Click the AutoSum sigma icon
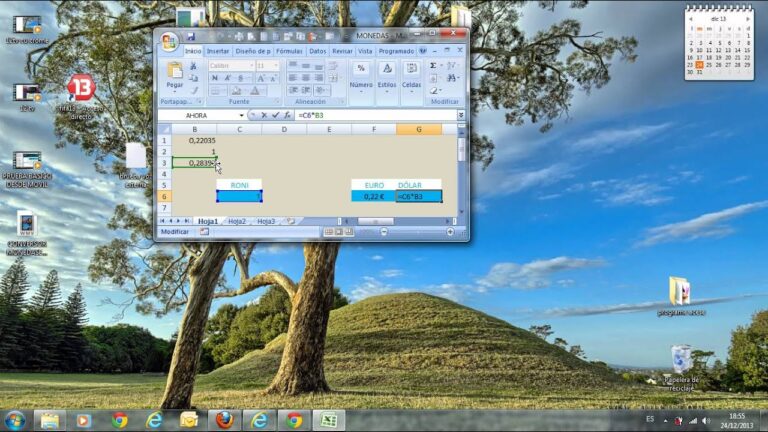The width and height of the screenshot is (768, 432). pyautogui.click(x=433, y=65)
